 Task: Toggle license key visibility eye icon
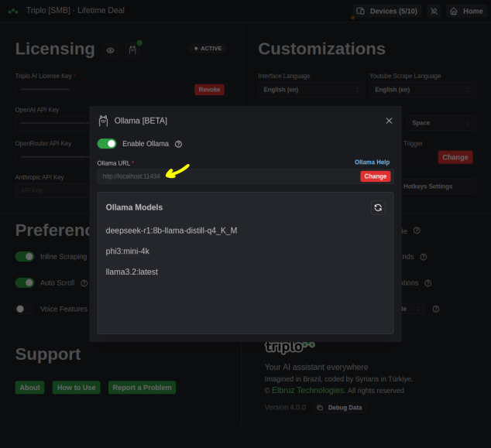click(110, 50)
